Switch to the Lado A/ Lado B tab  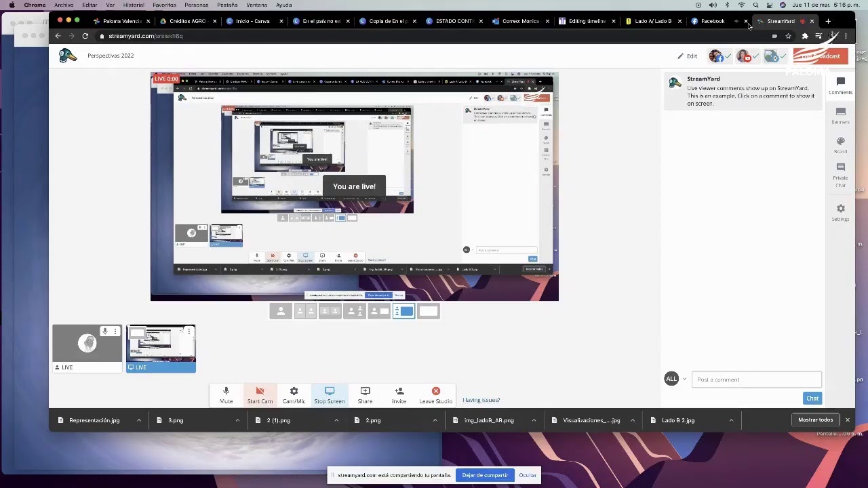click(x=652, y=21)
